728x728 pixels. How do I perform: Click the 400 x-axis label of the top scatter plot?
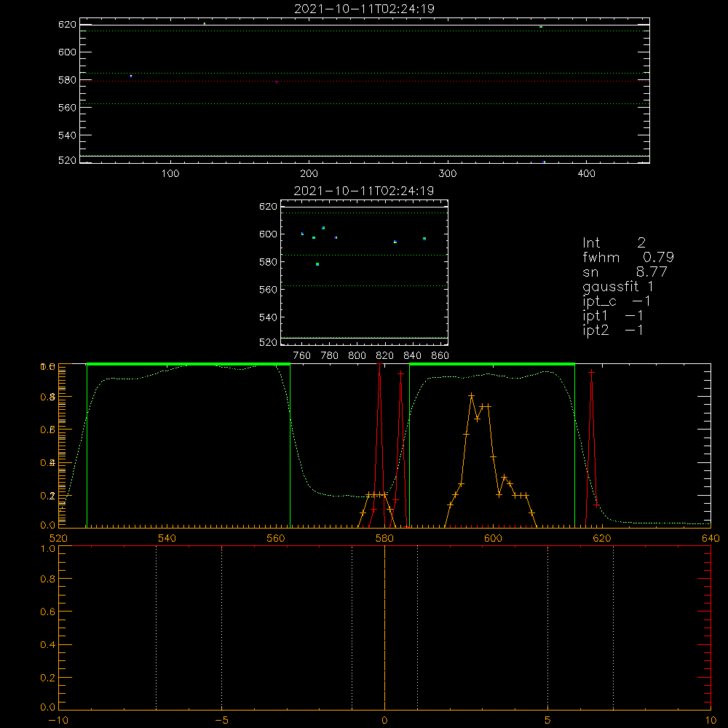586,174
